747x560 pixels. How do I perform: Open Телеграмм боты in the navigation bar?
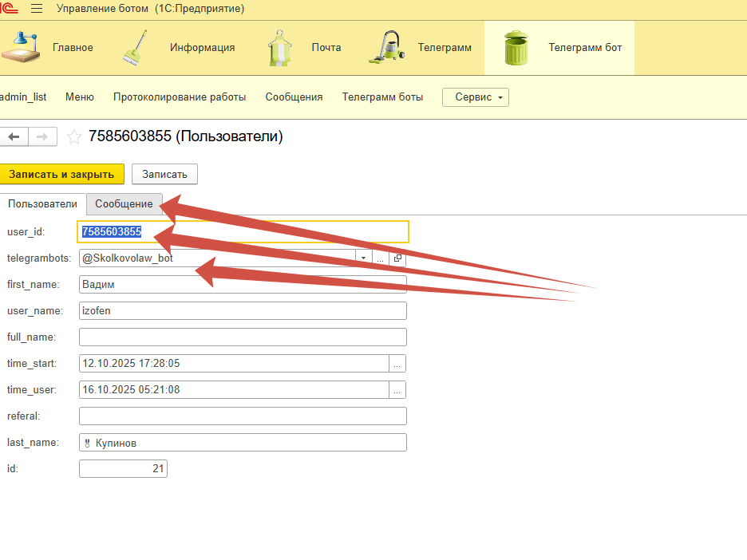(382, 97)
